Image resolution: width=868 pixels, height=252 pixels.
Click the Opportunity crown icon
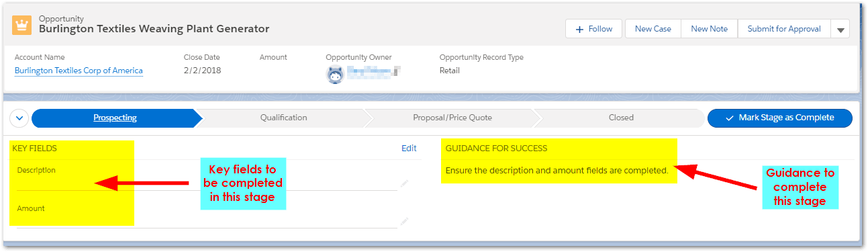point(22,25)
